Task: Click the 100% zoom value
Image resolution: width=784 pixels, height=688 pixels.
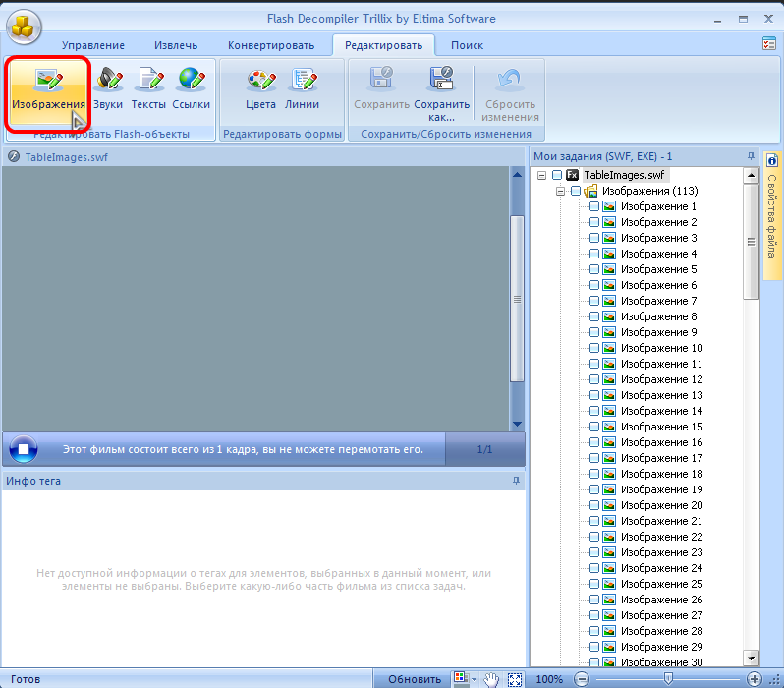Action: (549, 679)
